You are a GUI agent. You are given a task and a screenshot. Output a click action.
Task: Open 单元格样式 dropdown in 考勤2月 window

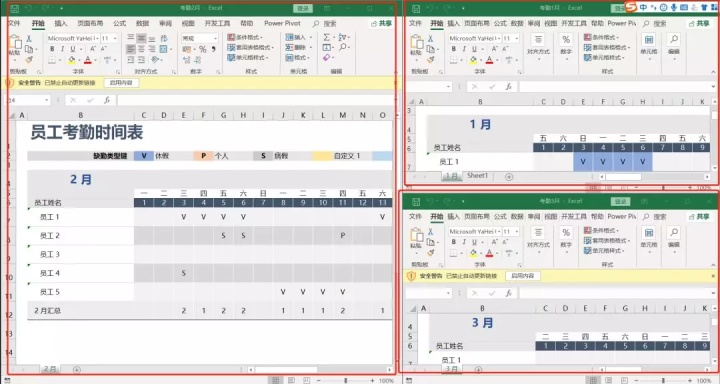click(x=248, y=58)
